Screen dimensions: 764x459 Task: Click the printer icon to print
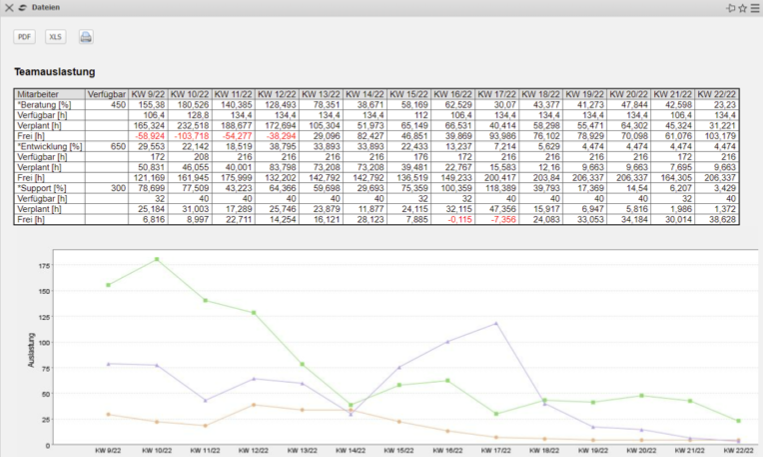(x=86, y=37)
